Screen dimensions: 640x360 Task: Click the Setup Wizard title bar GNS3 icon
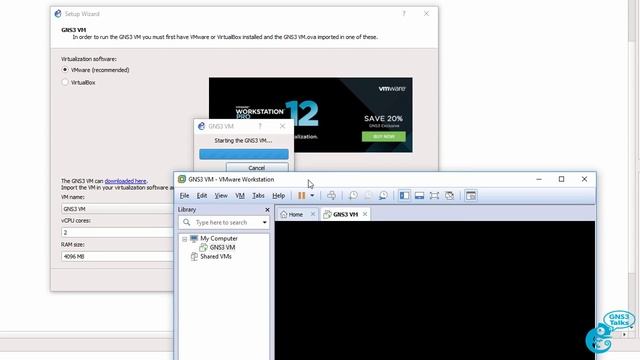coord(58,13)
